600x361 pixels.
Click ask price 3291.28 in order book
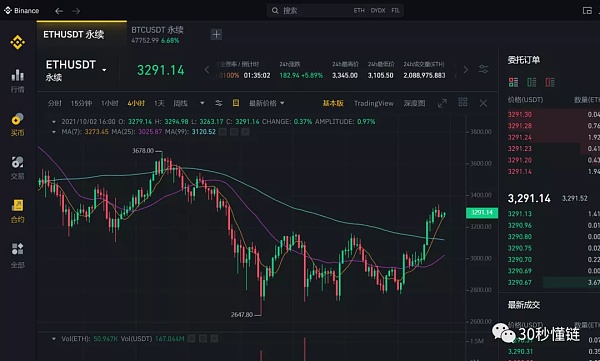coord(520,126)
